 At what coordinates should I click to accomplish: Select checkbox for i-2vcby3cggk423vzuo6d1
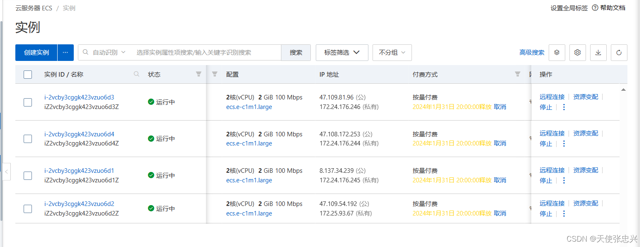pyautogui.click(x=28, y=176)
